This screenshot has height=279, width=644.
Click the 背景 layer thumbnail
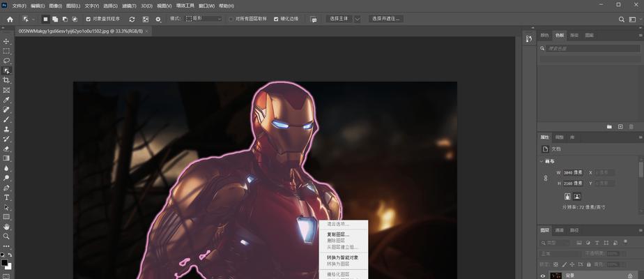coord(555,276)
